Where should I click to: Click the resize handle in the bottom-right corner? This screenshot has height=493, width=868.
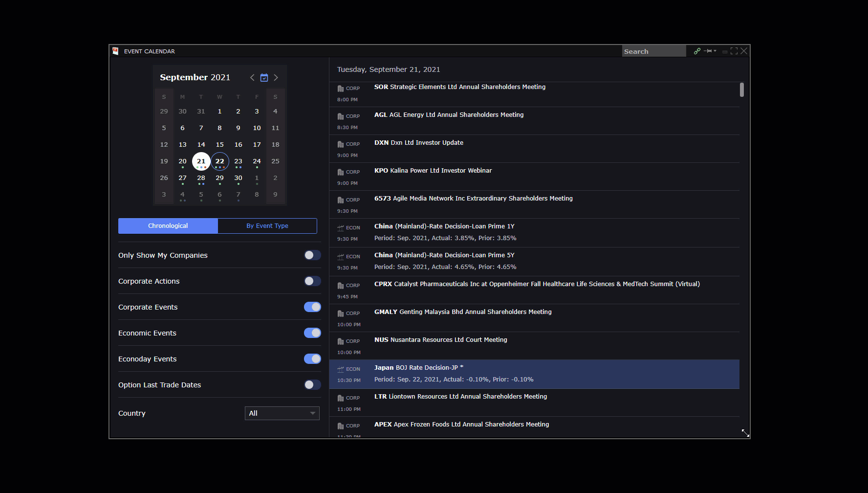745,433
